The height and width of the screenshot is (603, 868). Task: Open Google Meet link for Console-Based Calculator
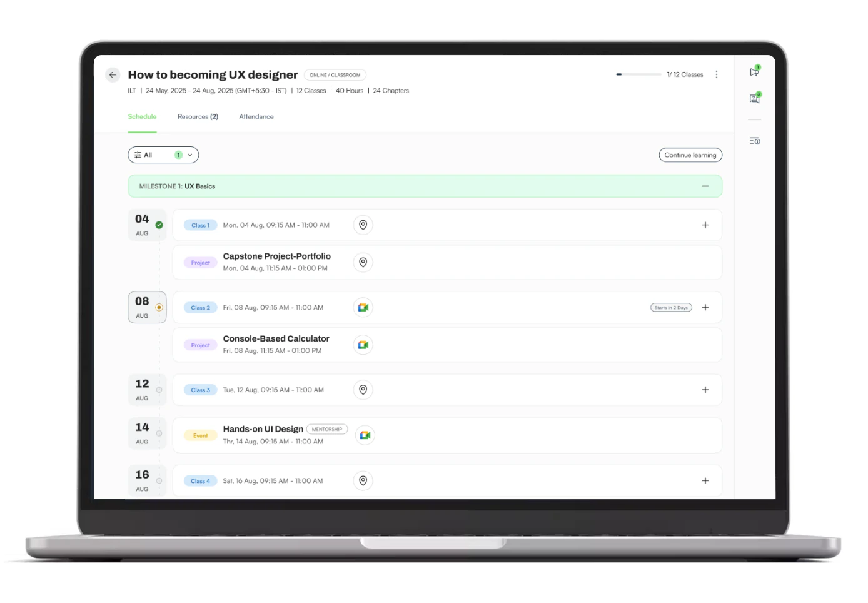363,345
